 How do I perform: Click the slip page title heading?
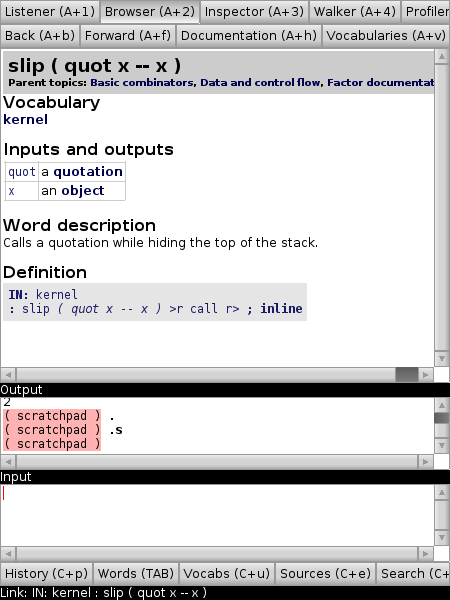tap(94, 66)
